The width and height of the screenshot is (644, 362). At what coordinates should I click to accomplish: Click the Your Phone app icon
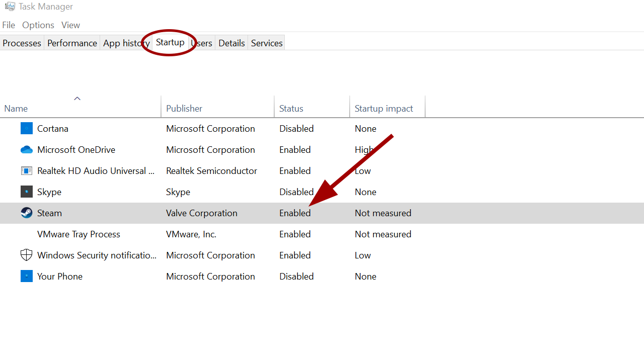[x=27, y=277]
